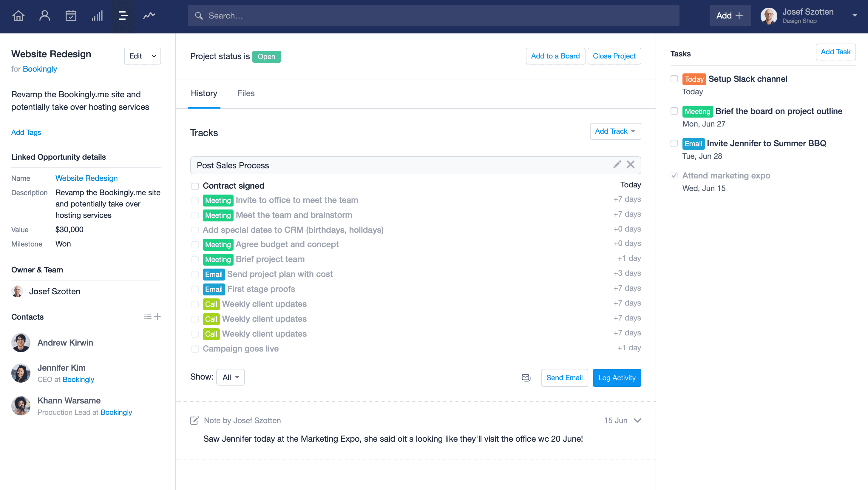Click the Add Task button
Screen dimensions: 868x490
click(x=836, y=52)
